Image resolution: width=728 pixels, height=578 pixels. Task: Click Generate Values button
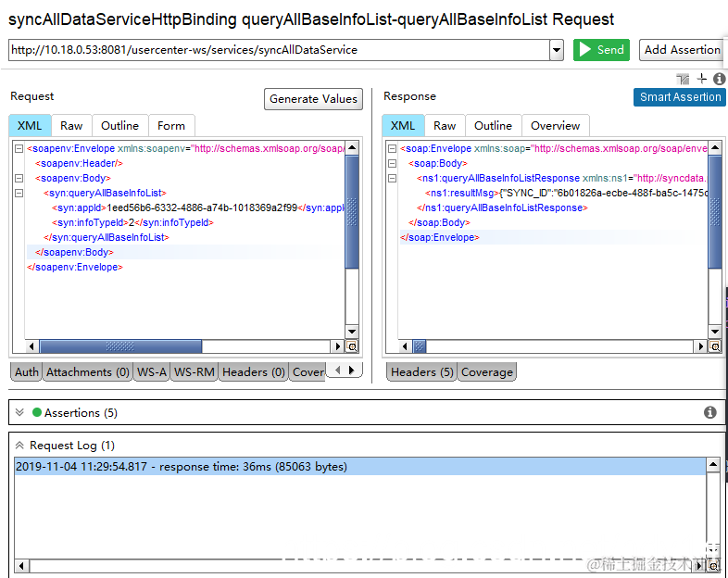313,99
